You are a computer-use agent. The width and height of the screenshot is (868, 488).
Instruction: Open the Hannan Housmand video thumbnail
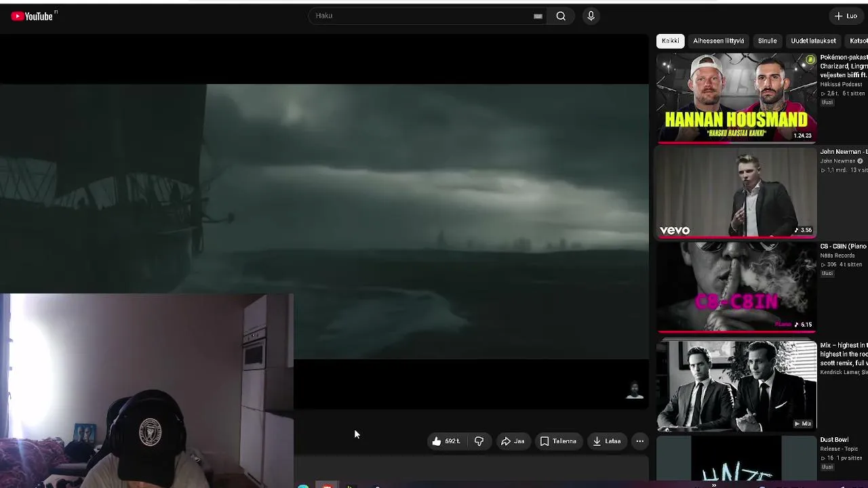point(736,98)
